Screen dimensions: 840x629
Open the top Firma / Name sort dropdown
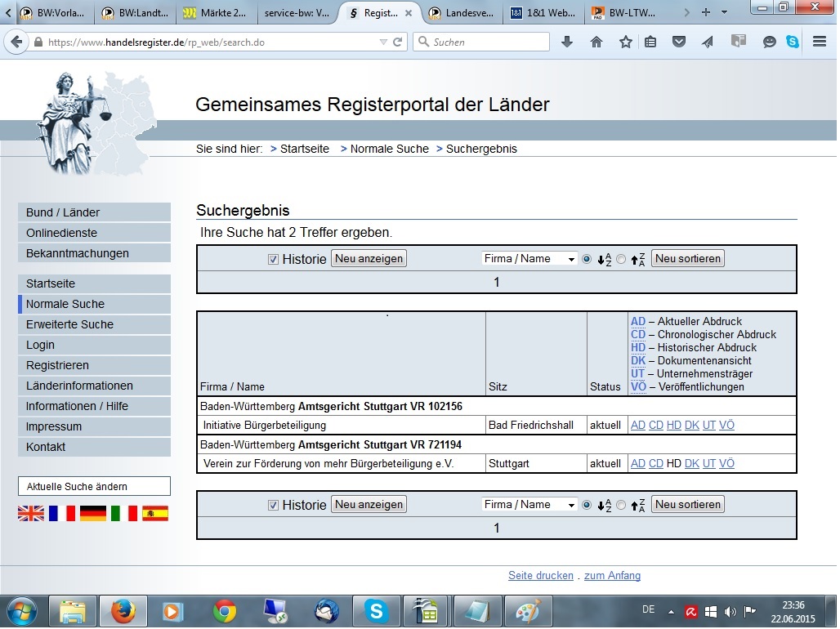[529, 259]
